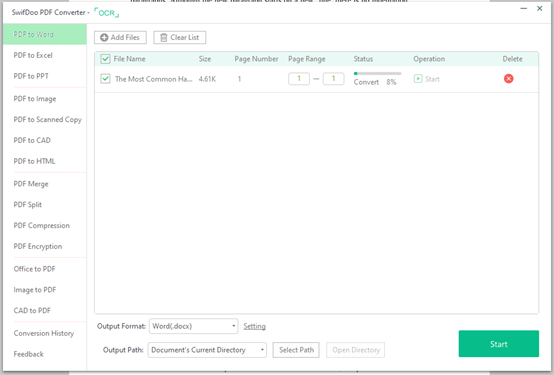Open Image to PDF
The width and height of the screenshot is (554, 375).
(x=35, y=290)
